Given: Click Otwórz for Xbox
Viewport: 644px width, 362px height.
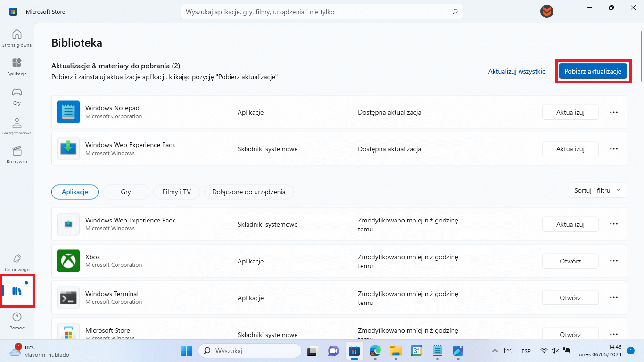Looking at the screenshot, I should [x=570, y=261].
